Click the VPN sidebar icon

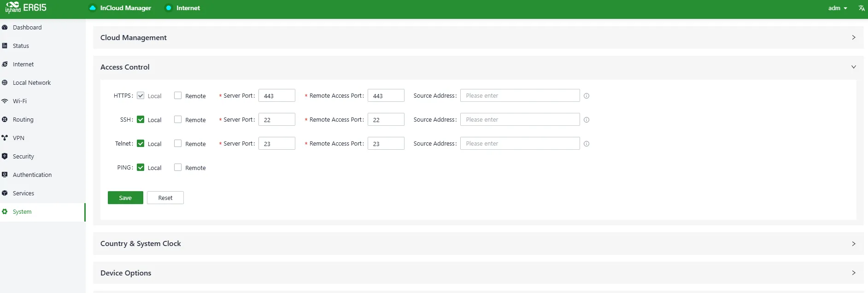coord(5,138)
